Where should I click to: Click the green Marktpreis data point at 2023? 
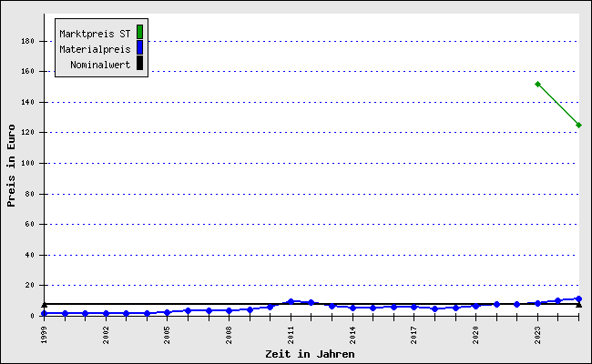click(537, 84)
